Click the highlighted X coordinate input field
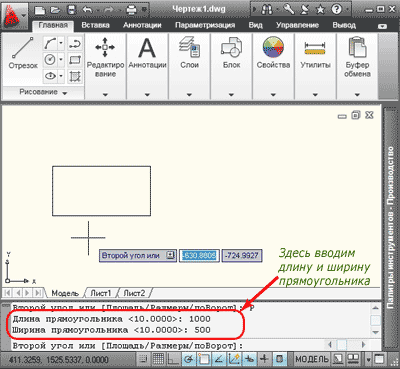Image resolution: width=400 pixels, height=369 pixels. pos(199,256)
